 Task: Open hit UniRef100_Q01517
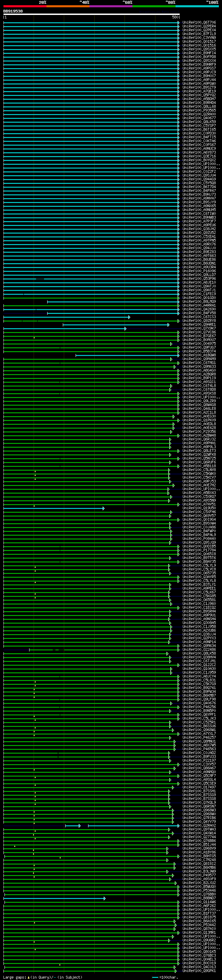point(199,41)
